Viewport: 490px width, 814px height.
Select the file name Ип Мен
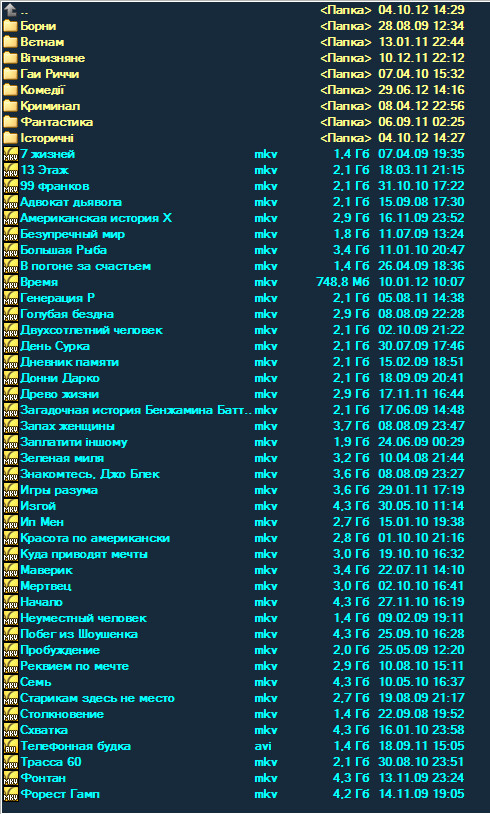pyautogui.click(x=42, y=523)
